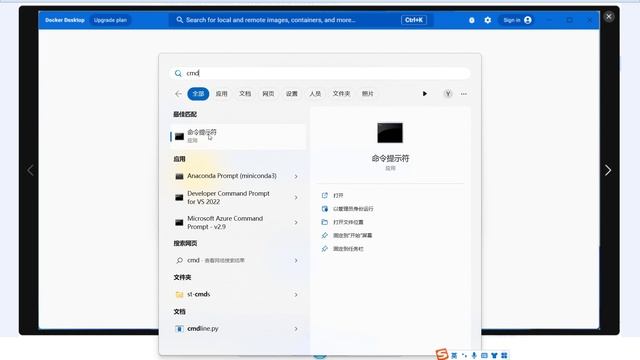Click the Y account avatar in search panel
Image resolution: width=640 pixels, height=360 pixels.
pyautogui.click(x=448, y=94)
